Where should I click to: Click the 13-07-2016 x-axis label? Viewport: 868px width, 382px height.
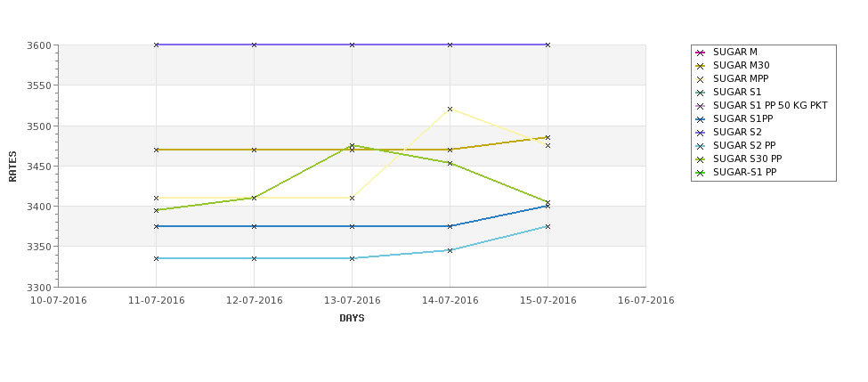coord(352,301)
